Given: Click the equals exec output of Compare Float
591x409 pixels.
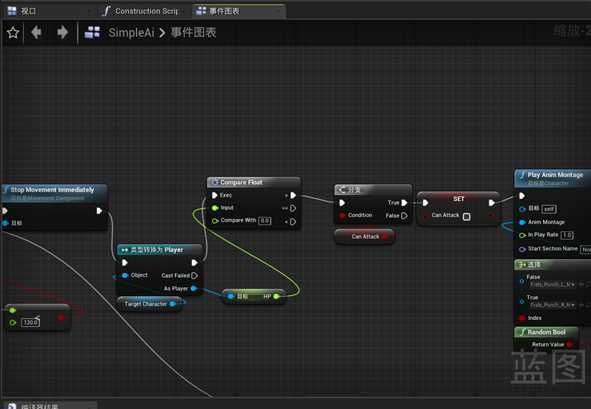Looking at the screenshot, I should click(293, 208).
